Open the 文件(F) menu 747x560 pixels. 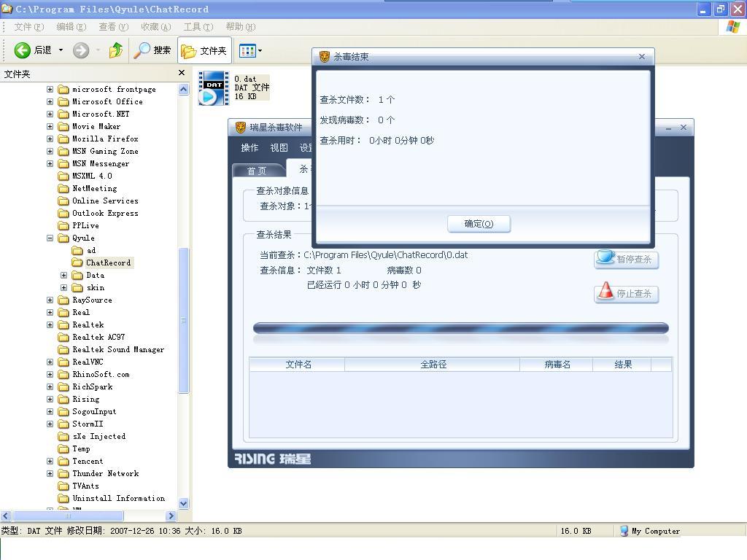pos(28,27)
